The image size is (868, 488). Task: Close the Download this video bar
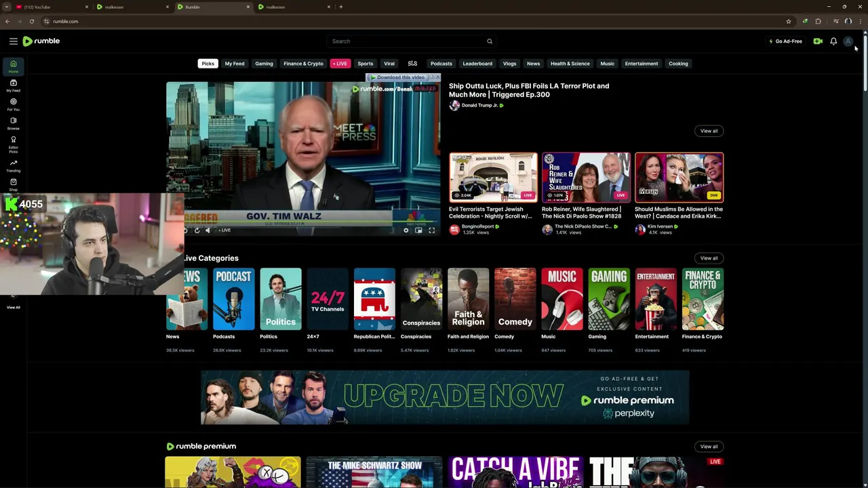tap(437, 77)
